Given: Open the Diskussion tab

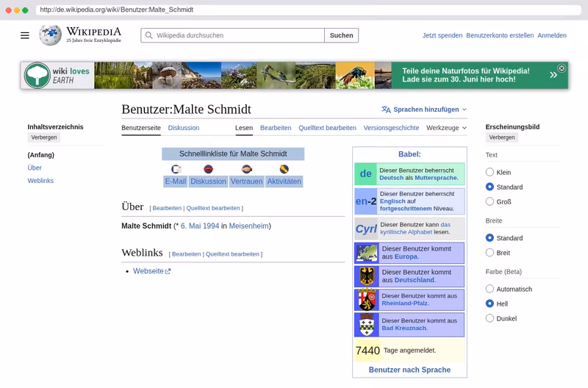Looking at the screenshot, I should pyautogui.click(x=184, y=128).
